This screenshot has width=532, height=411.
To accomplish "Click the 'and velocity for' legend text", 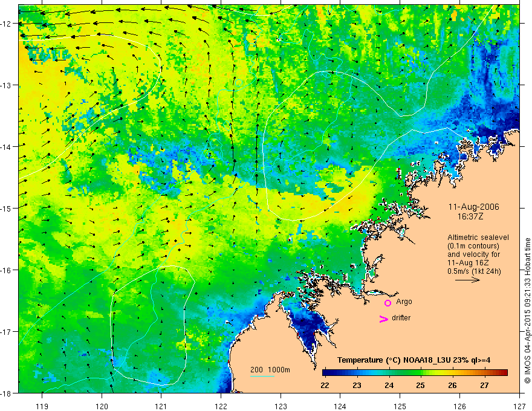I will (473, 254).
